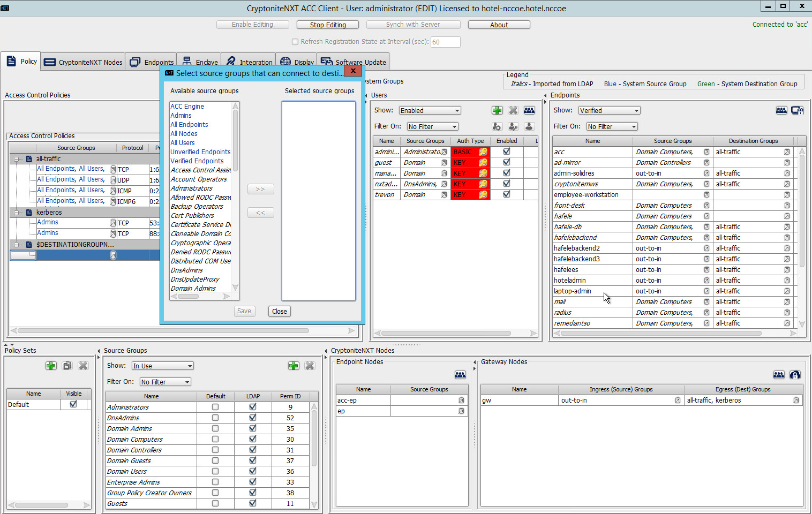812x514 pixels.
Task: Click Close in source groups dialog
Action: pyautogui.click(x=280, y=311)
